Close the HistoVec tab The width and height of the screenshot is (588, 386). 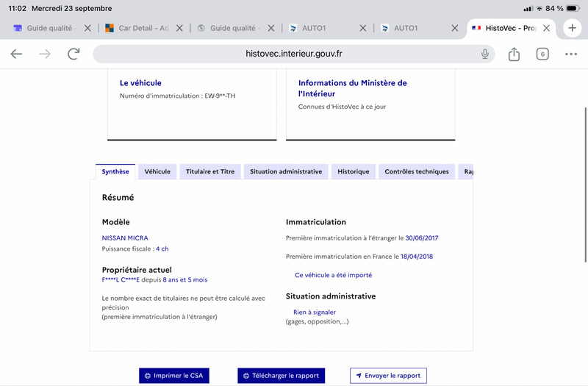[x=546, y=28]
